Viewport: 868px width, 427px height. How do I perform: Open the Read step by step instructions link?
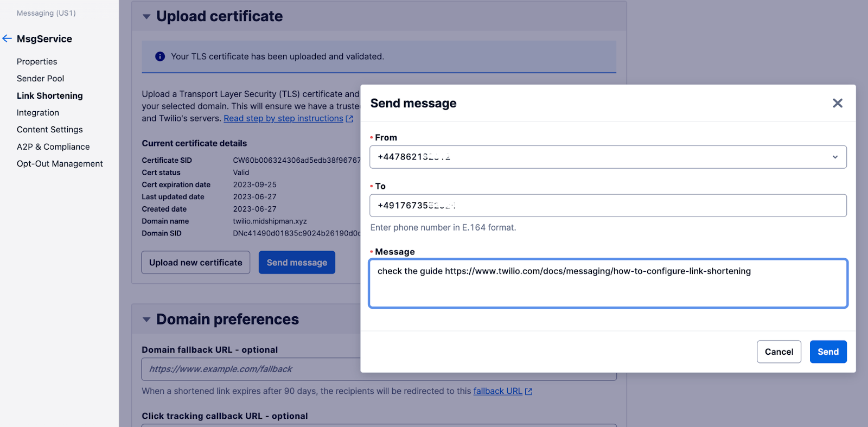(283, 118)
